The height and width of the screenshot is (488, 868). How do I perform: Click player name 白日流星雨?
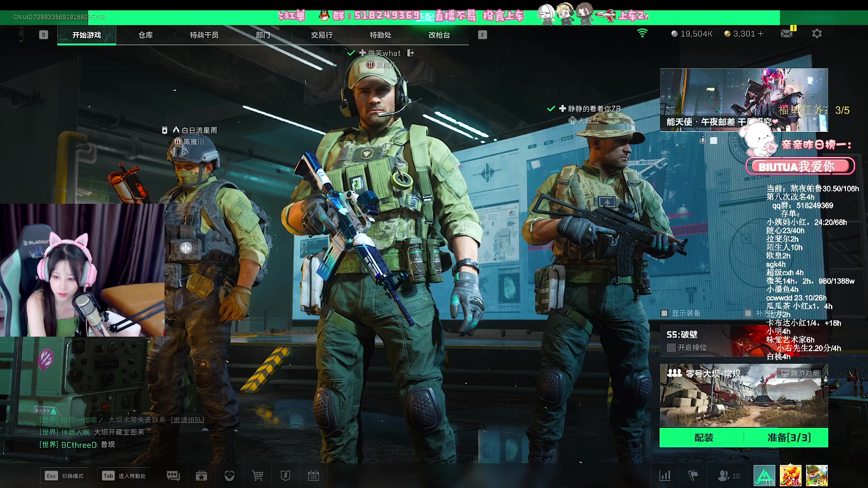[x=199, y=130]
